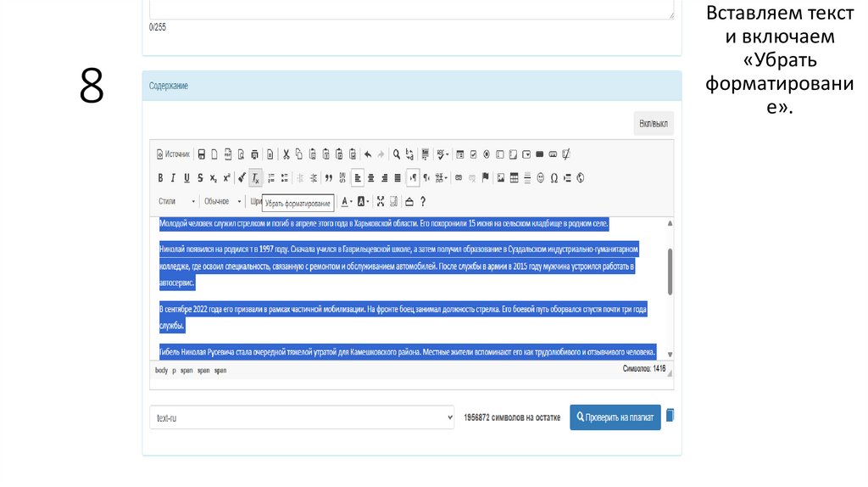
Task: Open the Special Character Omega dialog
Action: [554, 178]
